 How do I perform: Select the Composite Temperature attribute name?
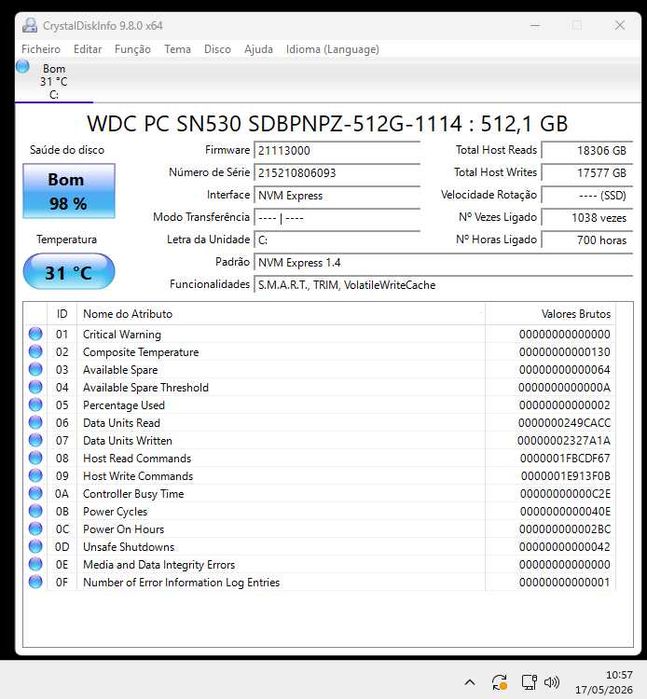click(141, 352)
